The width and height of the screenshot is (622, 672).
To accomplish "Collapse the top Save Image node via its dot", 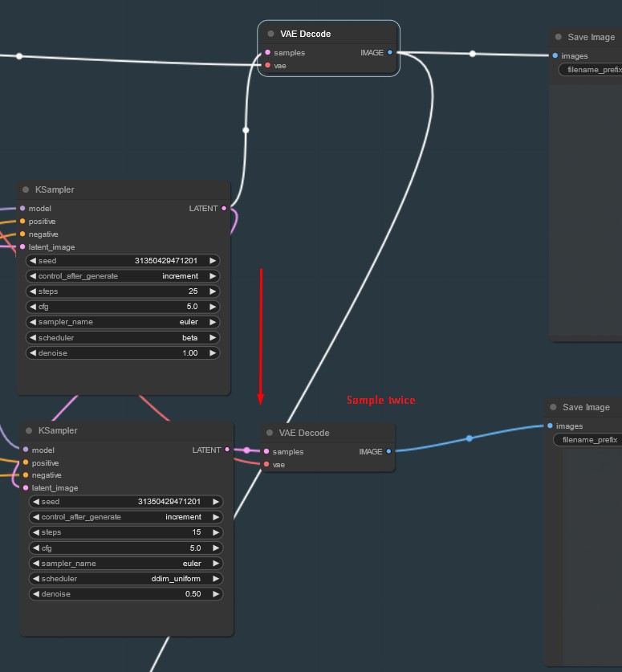I will [x=558, y=37].
